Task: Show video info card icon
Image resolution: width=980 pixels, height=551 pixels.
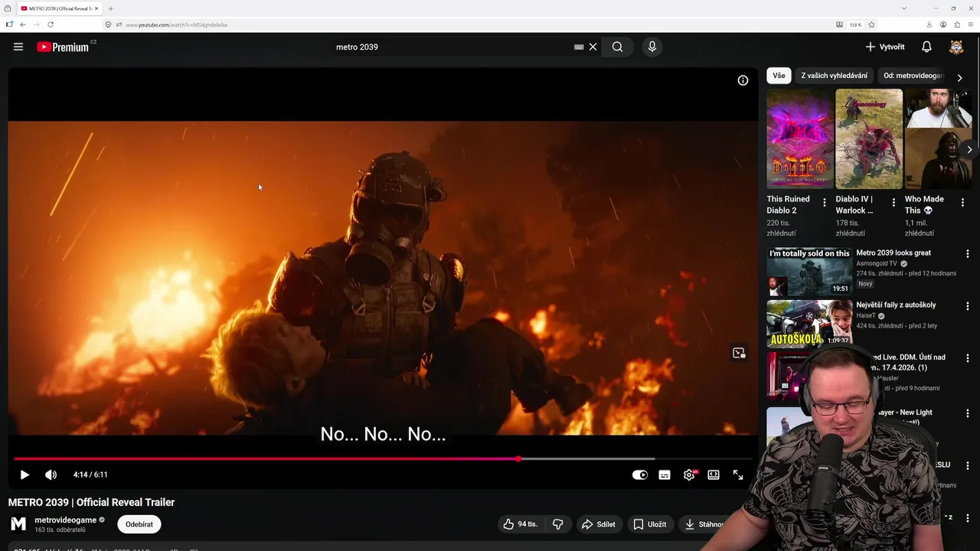Action: [x=743, y=80]
